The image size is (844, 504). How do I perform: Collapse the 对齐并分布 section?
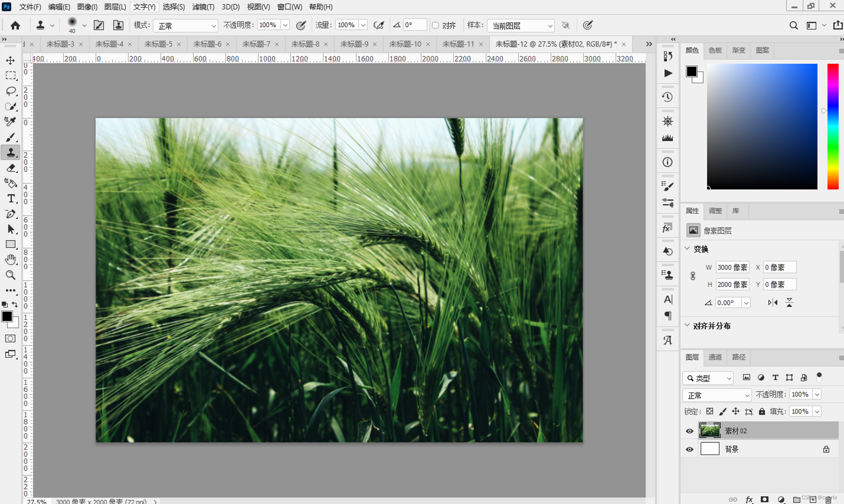tap(687, 326)
